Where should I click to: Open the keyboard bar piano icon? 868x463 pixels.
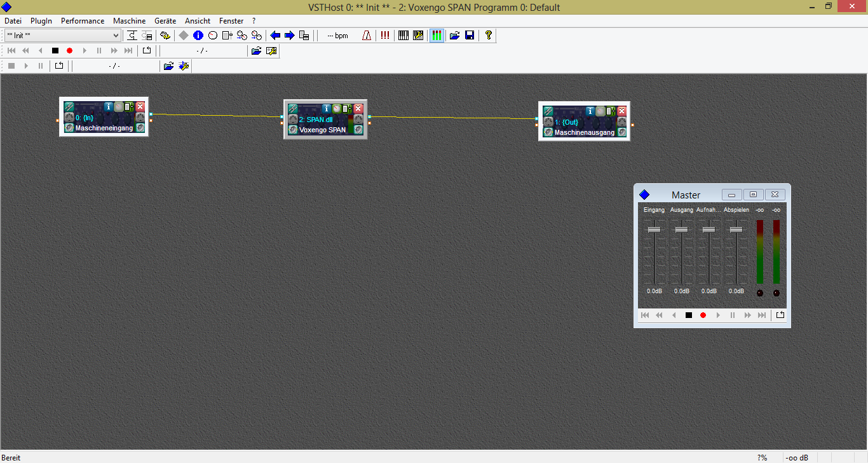(x=403, y=36)
